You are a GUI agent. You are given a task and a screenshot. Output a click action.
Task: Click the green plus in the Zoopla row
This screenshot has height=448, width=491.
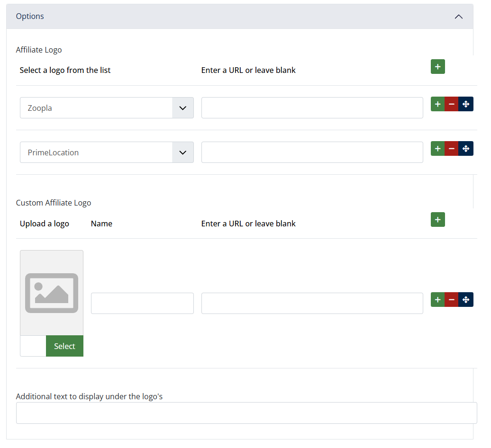(437, 104)
